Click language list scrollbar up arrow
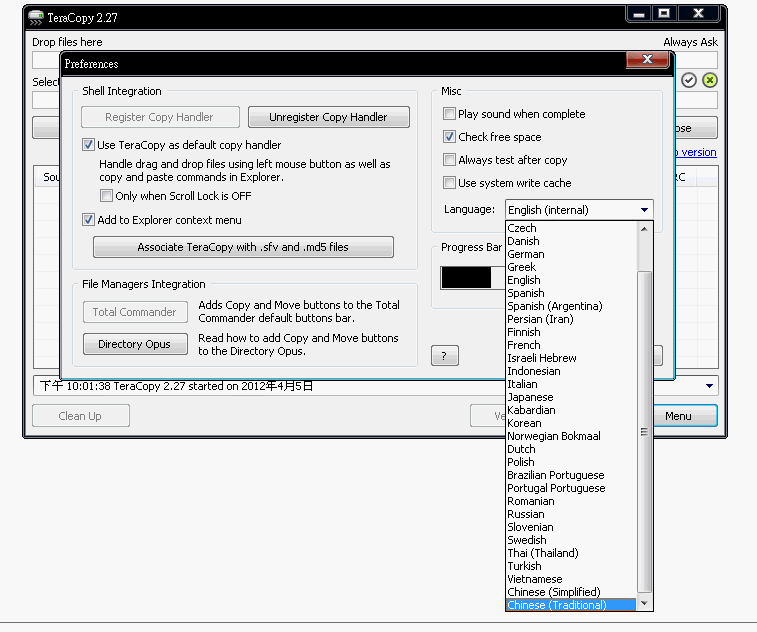The width and height of the screenshot is (757, 632). pos(644,229)
